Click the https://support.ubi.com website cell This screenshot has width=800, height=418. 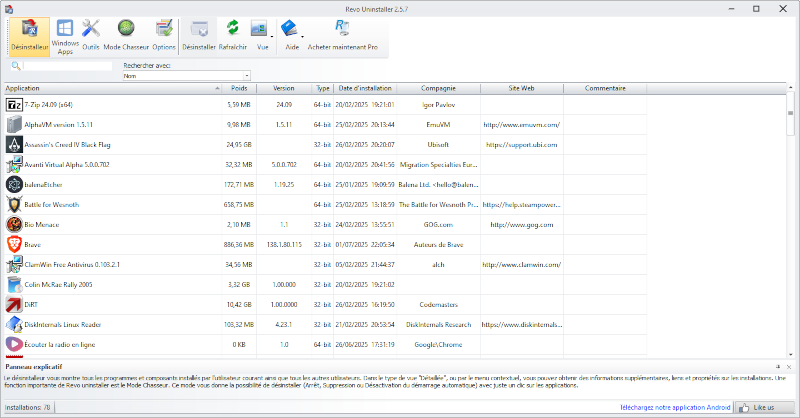point(521,144)
